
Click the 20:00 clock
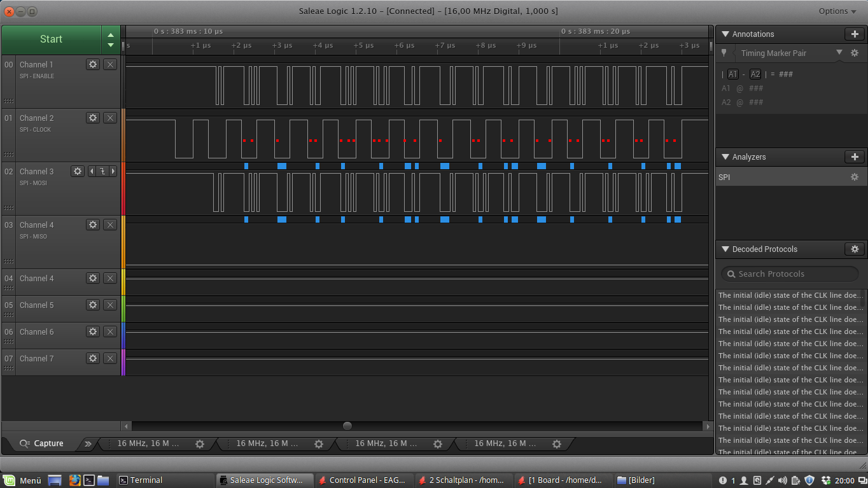click(x=844, y=480)
